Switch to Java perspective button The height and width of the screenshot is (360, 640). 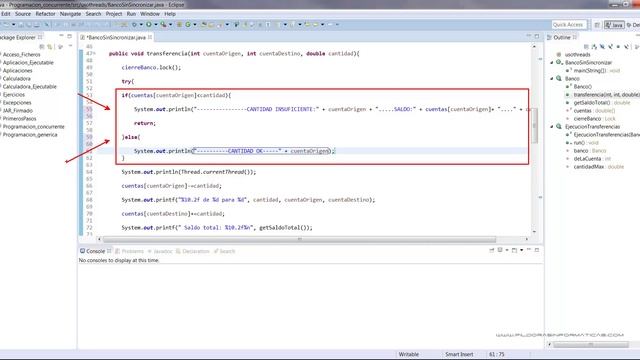pyautogui.click(x=614, y=25)
